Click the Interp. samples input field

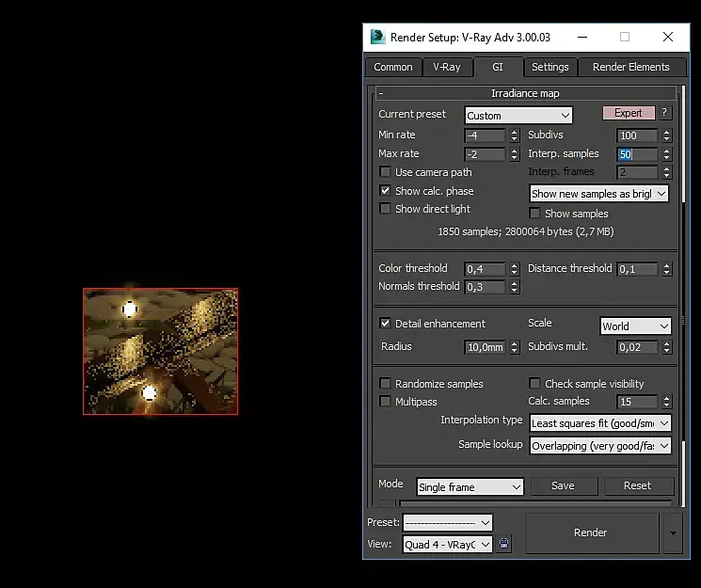[636, 154]
